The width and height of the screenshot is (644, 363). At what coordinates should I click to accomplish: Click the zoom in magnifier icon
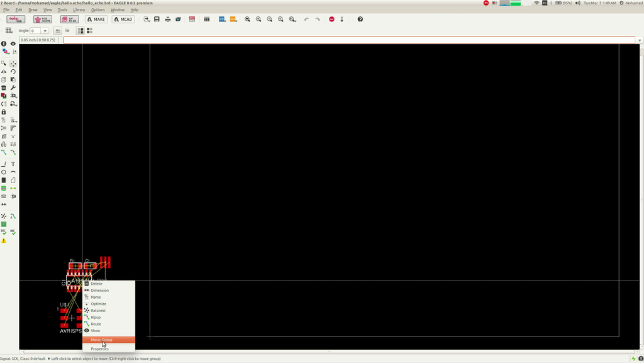tap(258, 20)
